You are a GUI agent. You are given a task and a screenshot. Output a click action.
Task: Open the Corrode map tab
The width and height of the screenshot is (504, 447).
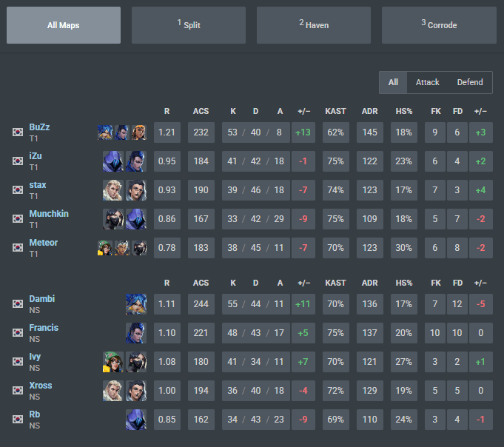439,25
